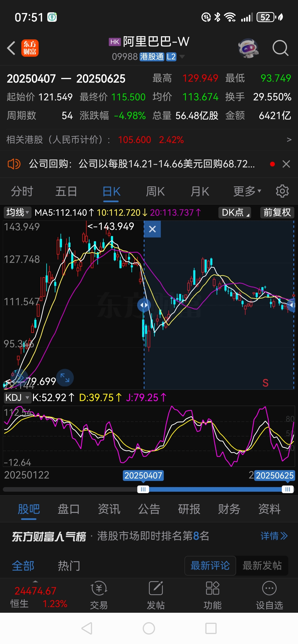
Task: Select the 日K chart tab
Action: point(111,192)
